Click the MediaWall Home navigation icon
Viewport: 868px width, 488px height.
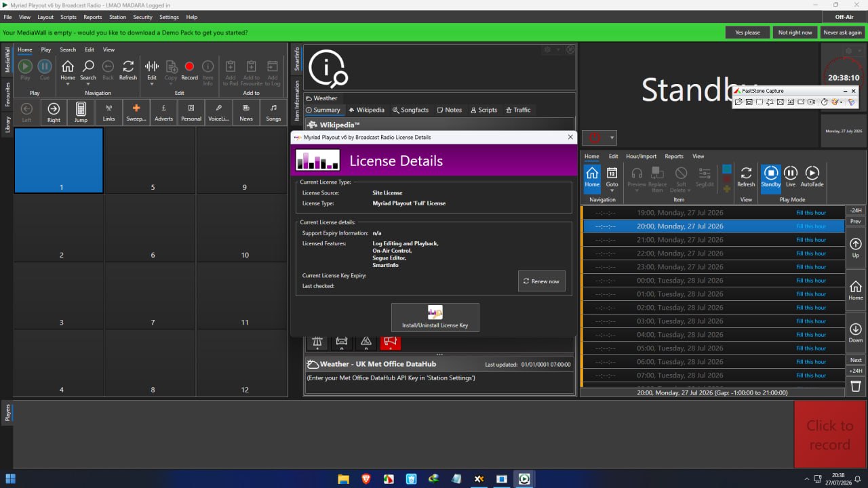[68, 66]
